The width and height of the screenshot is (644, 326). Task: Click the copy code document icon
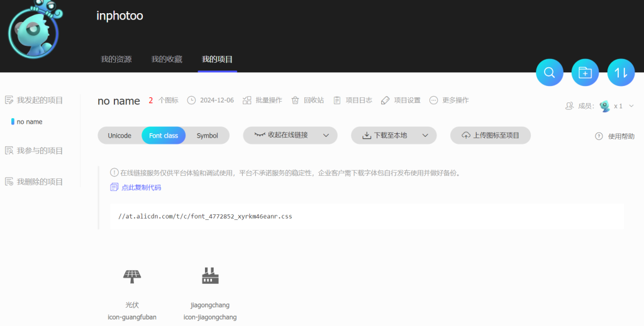click(114, 187)
